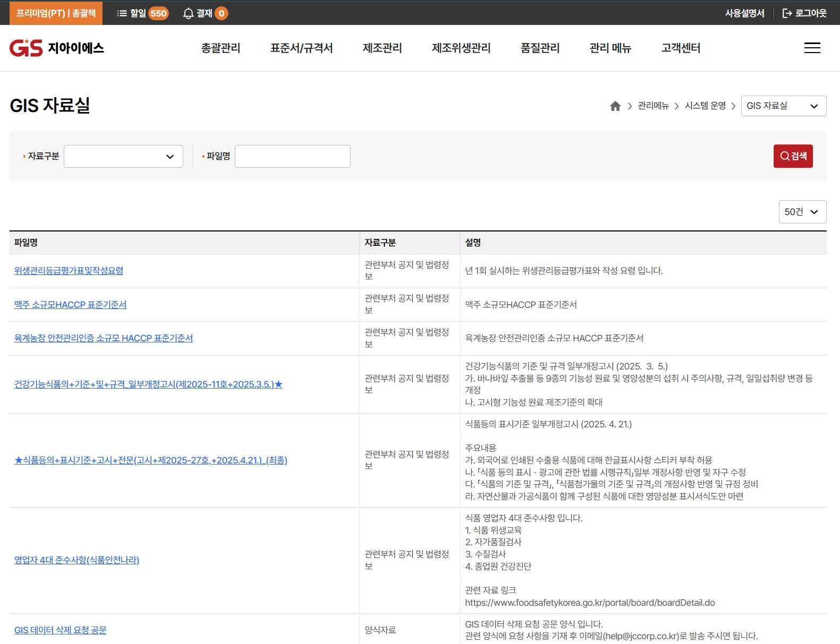The image size is (840, 644).
Task: Open the 제조위생관리 menu
Action: pos(461,48)
